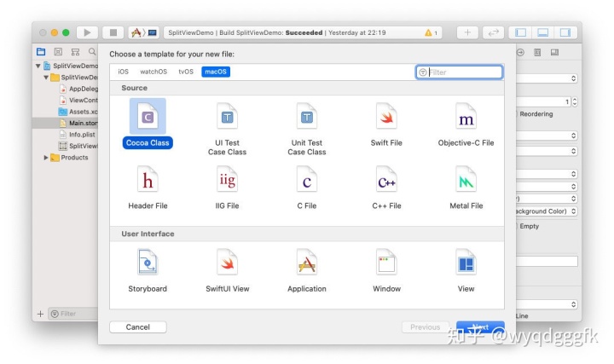Pick the IIG File template

tap(227, 188)
